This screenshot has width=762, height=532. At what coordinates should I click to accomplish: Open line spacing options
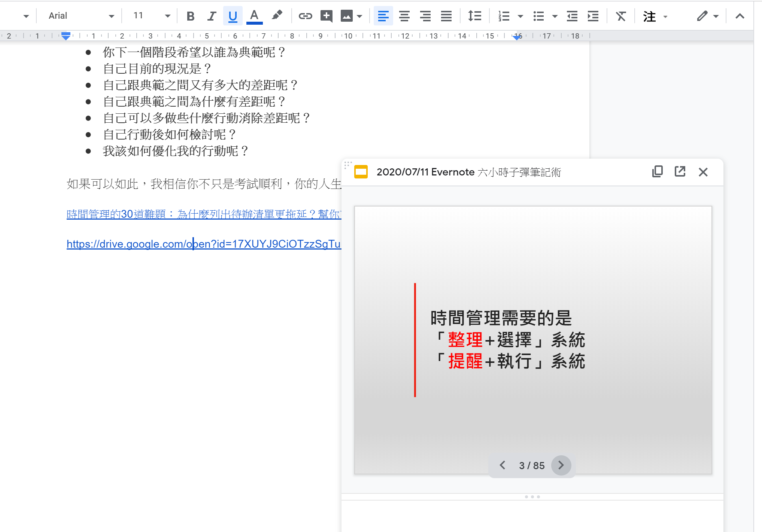coord(474,16)
